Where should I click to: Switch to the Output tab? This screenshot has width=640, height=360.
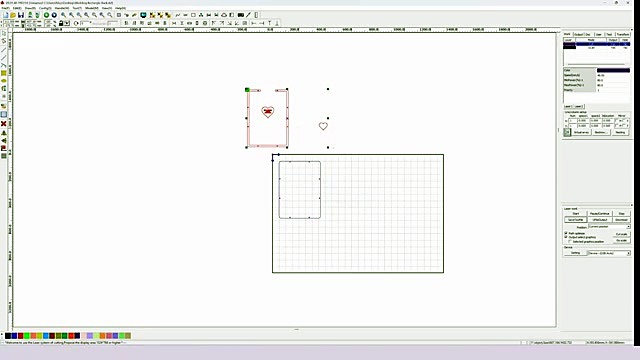point(579,34)
